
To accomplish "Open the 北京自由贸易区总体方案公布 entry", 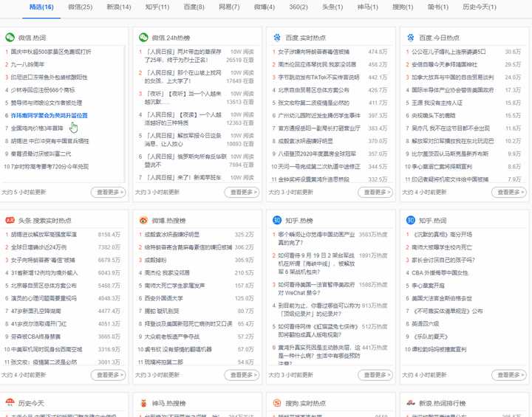I will [313, 90].
